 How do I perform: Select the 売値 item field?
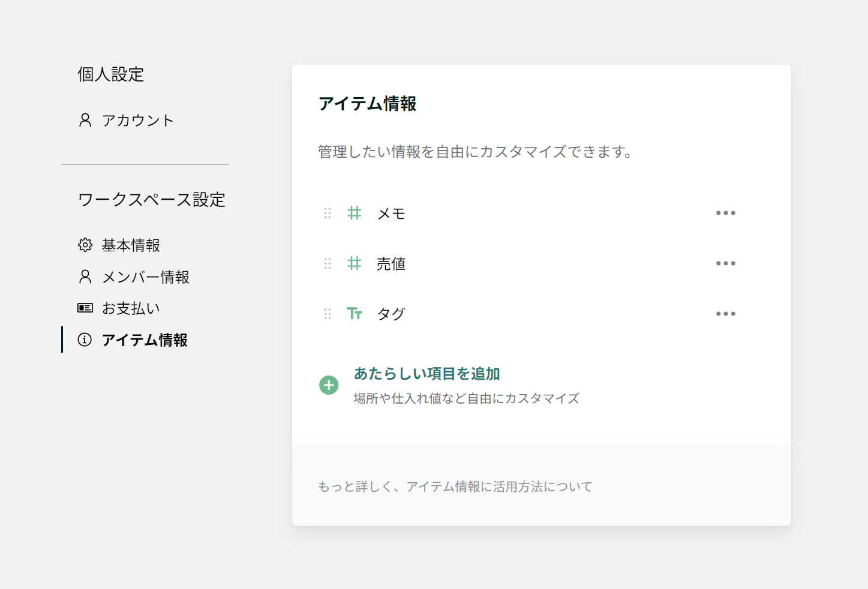(391, 264)
